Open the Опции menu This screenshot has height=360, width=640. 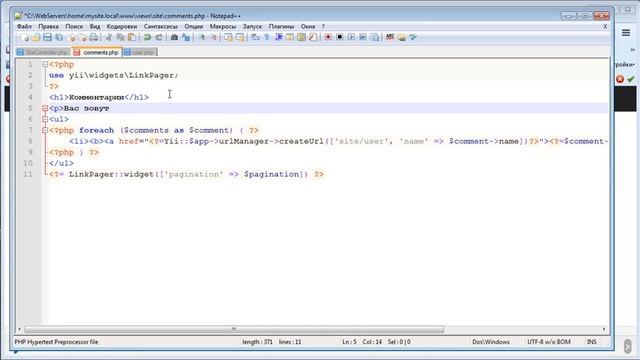tap(193, 27)
